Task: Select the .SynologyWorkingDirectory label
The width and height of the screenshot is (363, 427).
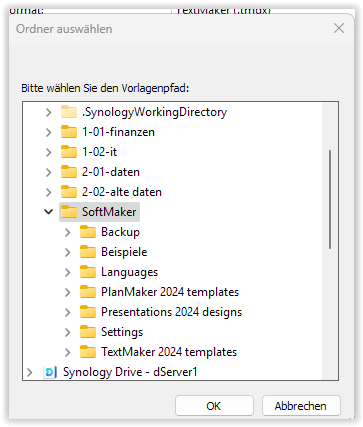Action: point(155,112)
